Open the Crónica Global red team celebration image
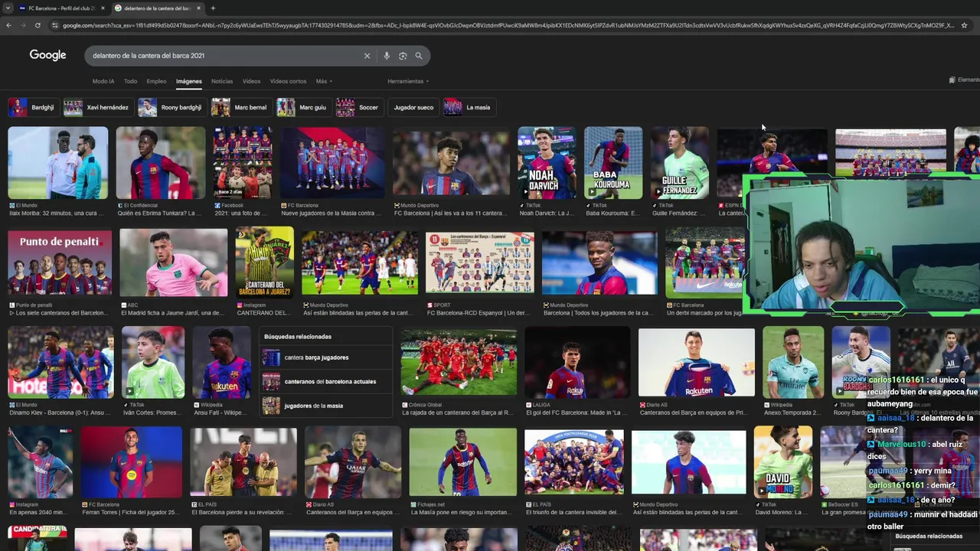Image resolution: width=980 pixels, height=551 pixels. (459, 362)
